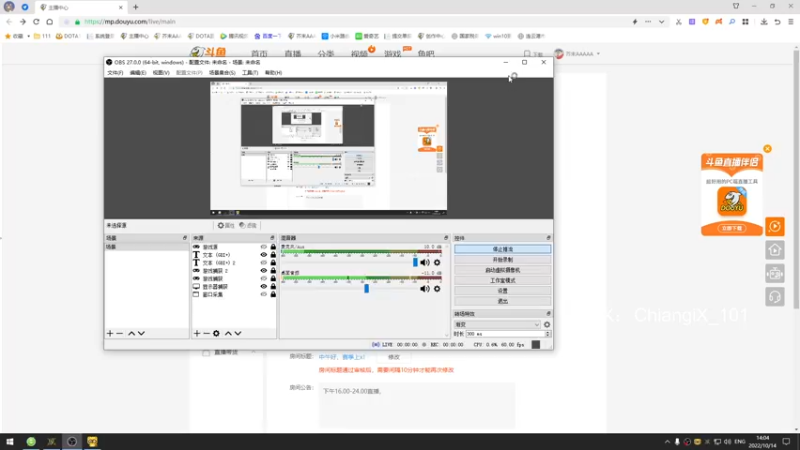Move source up in the Sources panel
This screenshot has height=450, width=800.
click(x=228, y=333)
